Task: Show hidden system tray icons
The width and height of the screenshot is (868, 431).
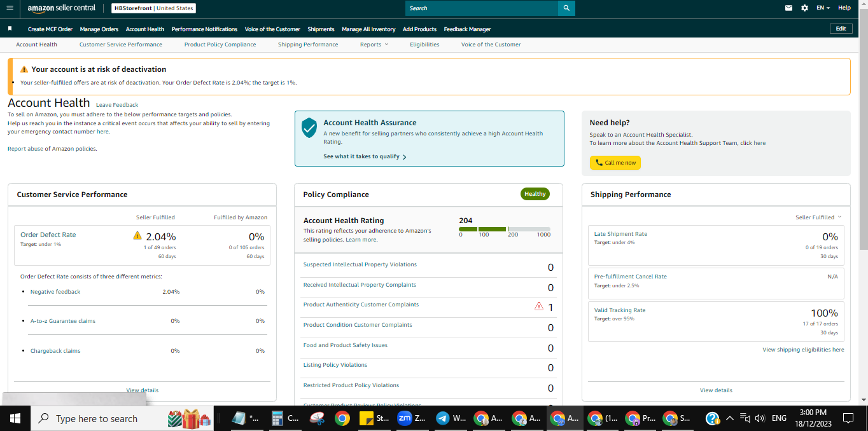Action: click(x=729, y=418)
